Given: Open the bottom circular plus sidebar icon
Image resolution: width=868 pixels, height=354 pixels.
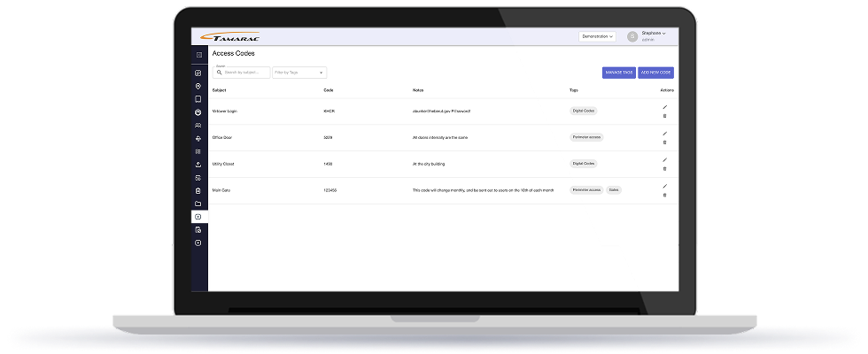Looking at the screenshot, I should 198,242.
